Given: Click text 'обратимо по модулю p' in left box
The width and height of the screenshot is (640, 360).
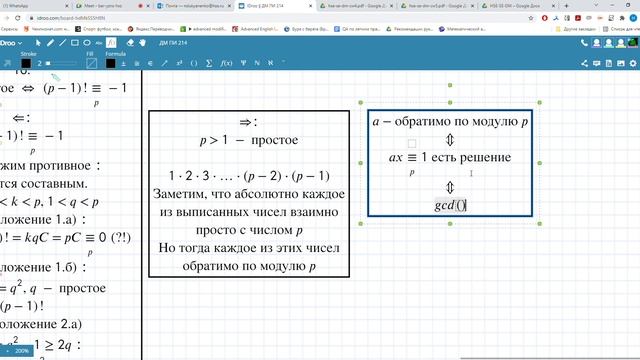Looking at the screenshot, I should point(249,266).
